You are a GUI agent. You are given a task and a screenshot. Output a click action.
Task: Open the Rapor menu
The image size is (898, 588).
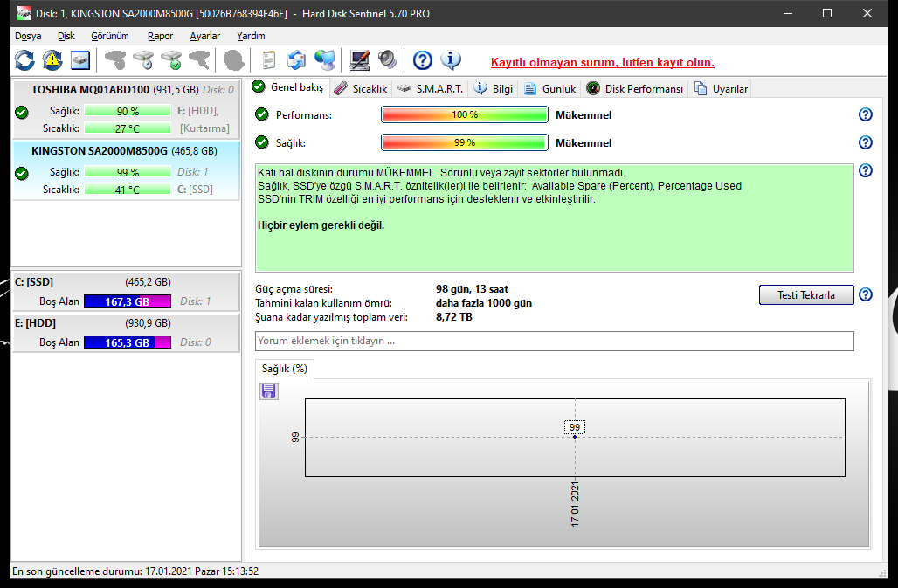coord(160,36)
